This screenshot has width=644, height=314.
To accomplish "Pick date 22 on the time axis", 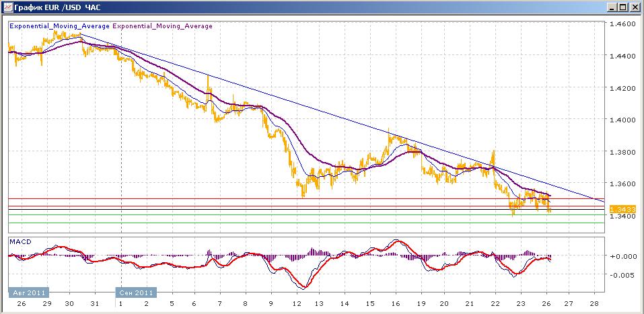I will pyautogui.click(x=495, y=304).
